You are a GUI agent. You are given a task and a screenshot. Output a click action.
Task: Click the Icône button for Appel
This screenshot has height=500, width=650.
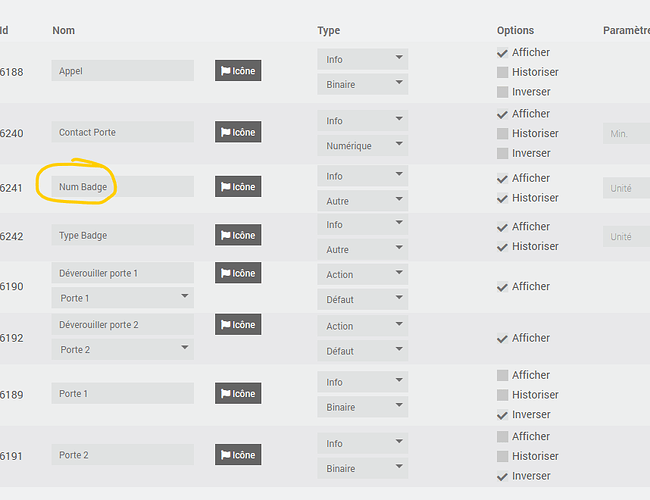(238, 71)
